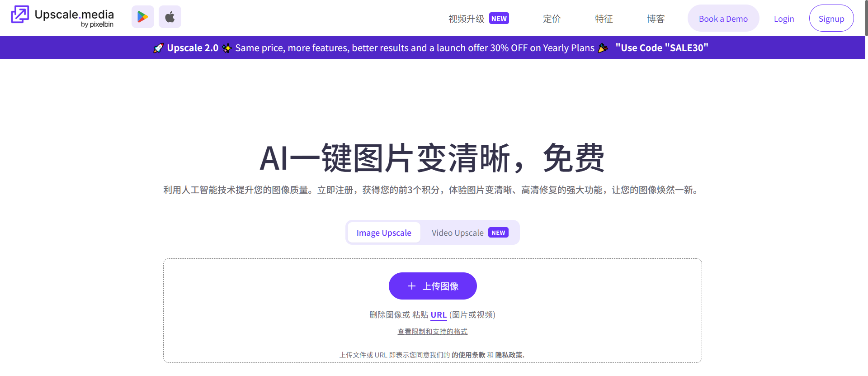Open the 特征 features menu
The width and height of the screenshot is (868, 376).
[x=604, y=19]
